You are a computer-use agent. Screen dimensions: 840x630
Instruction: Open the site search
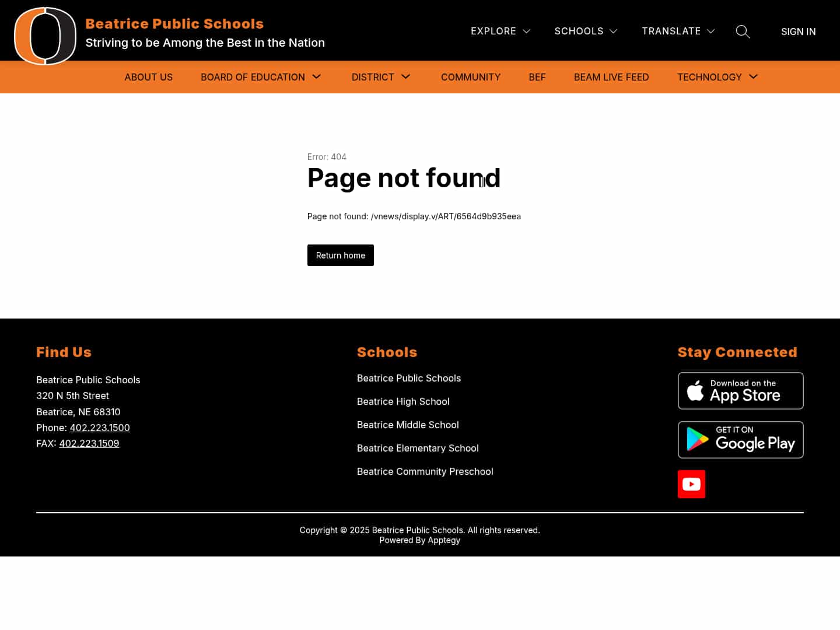click(x=743, y=32)
